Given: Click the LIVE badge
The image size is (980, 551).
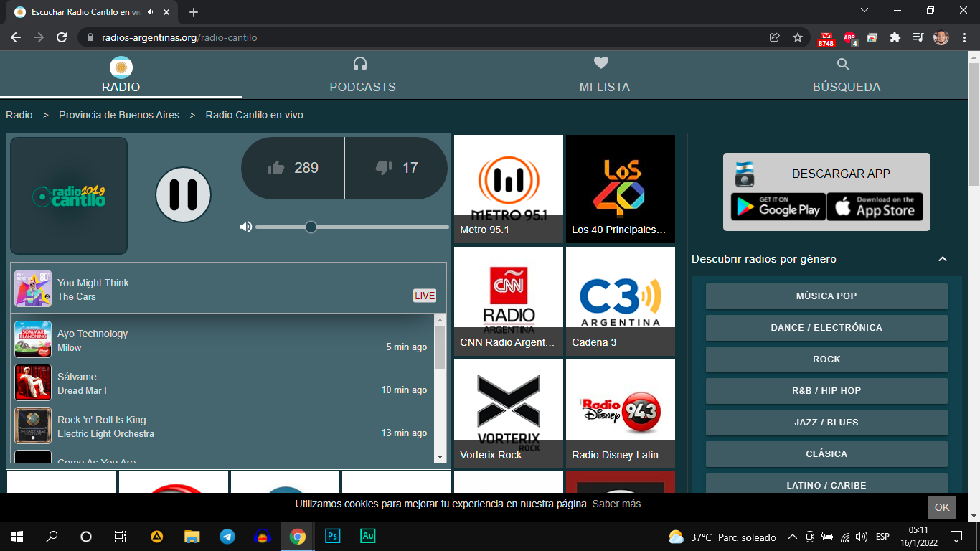Looking at the screenshot, I should point(425,296).
